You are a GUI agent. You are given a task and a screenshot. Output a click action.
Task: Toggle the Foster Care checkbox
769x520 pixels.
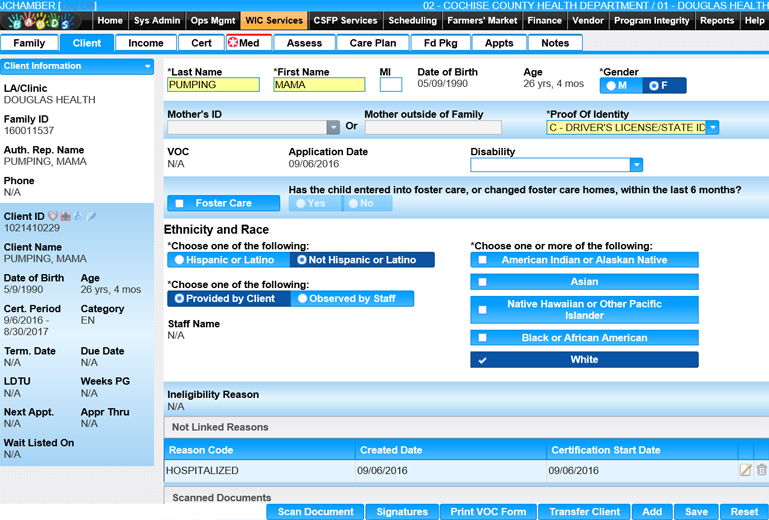pyautogui.click(x=223, y=203)
